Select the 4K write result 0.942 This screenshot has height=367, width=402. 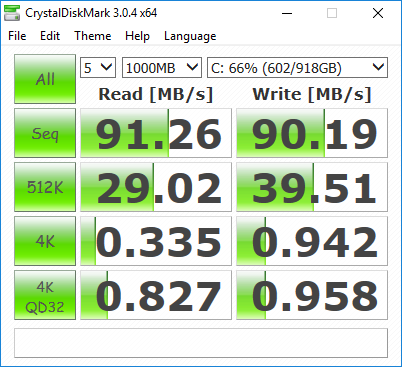coord(312,241)
